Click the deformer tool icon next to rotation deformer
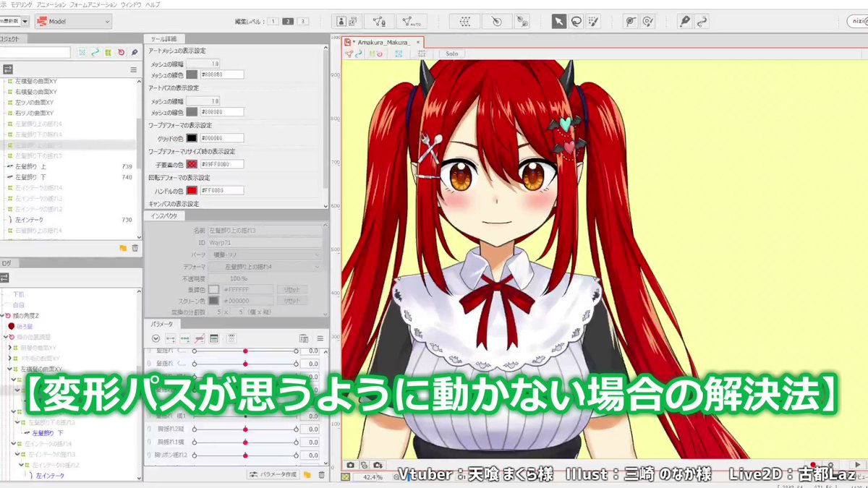This screenshot has width=868, height=488. pyautogui.click(x=522, y=22)
